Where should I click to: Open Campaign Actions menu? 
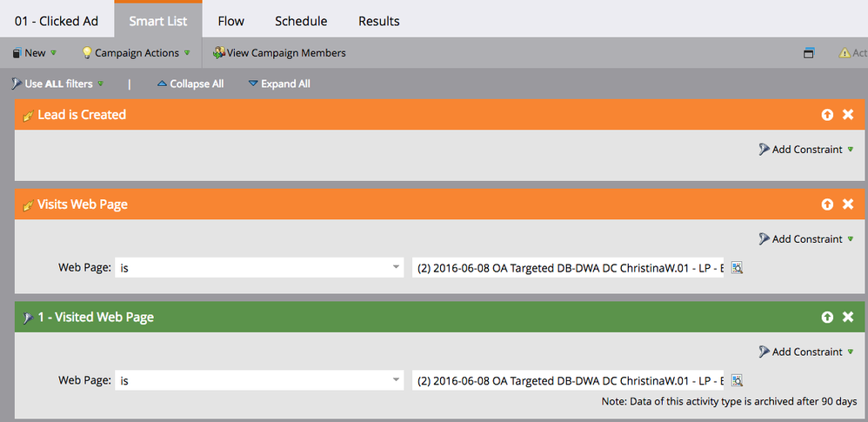[x=137, y=53]
